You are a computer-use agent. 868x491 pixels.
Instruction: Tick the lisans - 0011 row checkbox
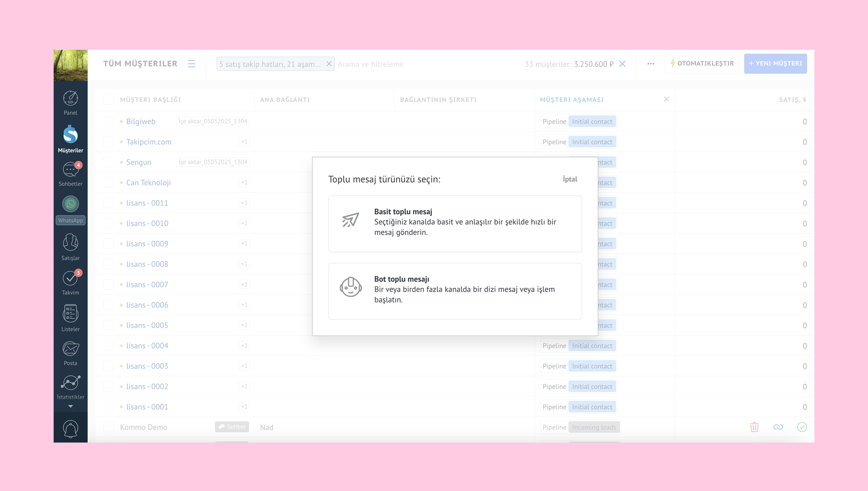point(108,203)
